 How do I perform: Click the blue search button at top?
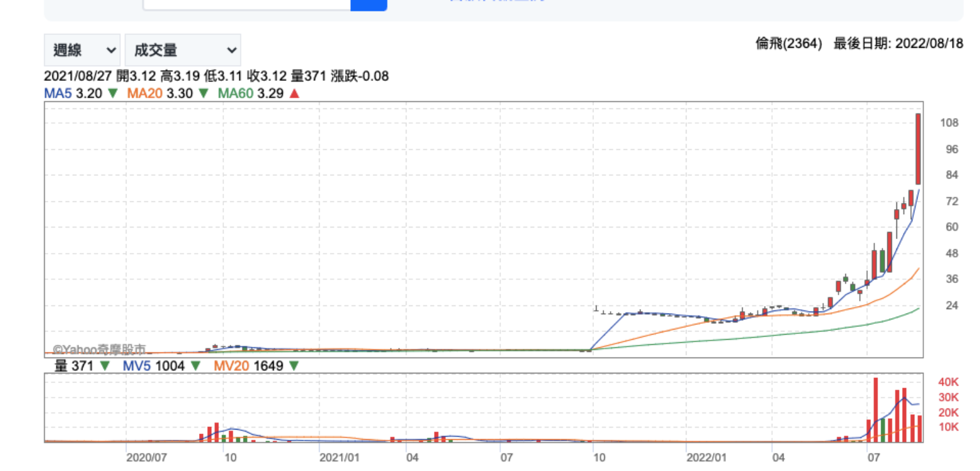click(x=369, y=4)
